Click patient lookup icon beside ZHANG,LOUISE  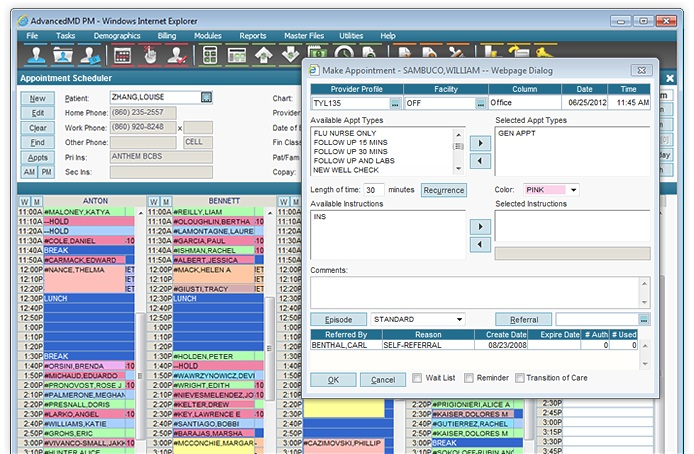pos(206,97)
